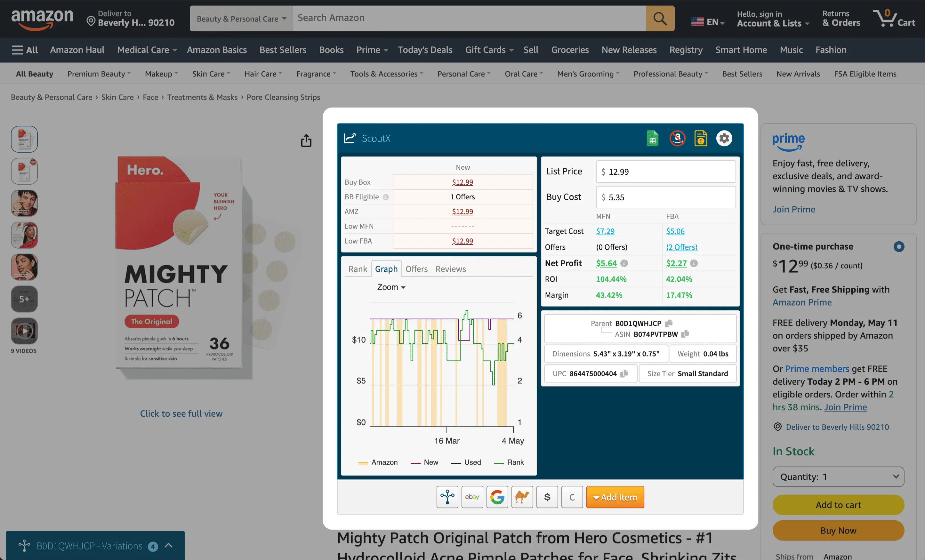Screen dimensions: 925x560
Task: Search this product on Google
Action: [x=497, y=497]
